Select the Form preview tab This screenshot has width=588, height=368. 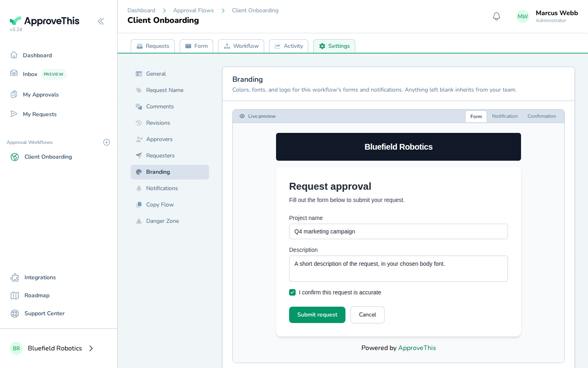476,117
